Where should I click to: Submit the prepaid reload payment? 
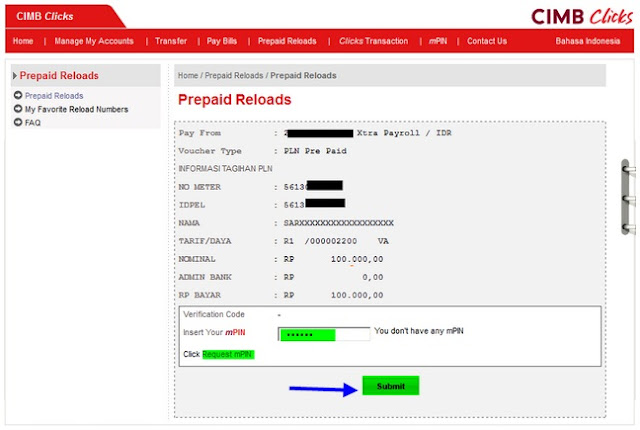[x=391, y=386]
